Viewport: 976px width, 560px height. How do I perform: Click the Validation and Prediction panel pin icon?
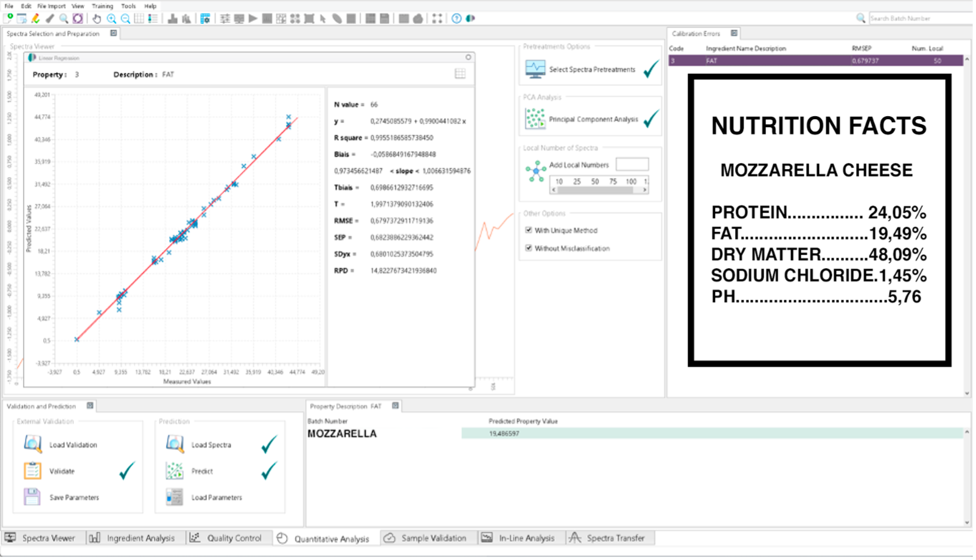pyautogui.click(x=90, y=406)
